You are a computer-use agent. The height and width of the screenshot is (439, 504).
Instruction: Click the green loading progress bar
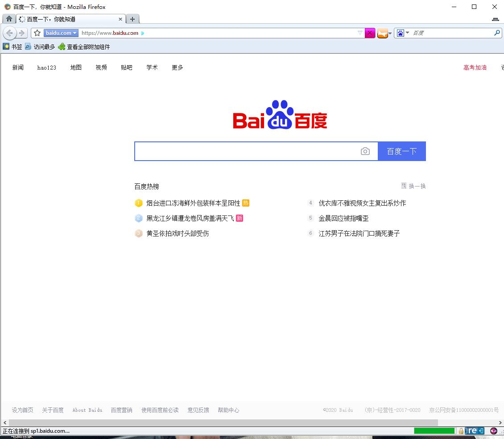pos(435,431)
